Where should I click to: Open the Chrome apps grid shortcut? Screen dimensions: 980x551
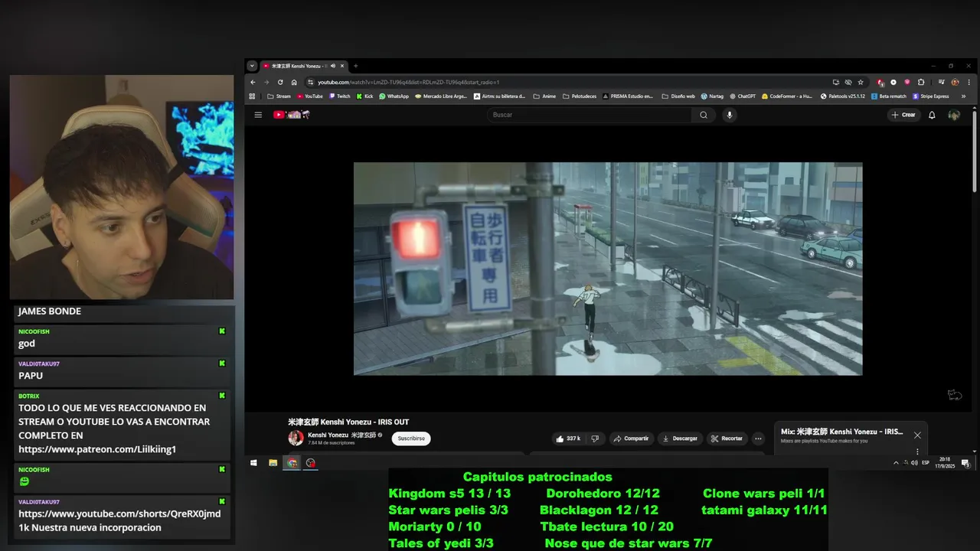pos(252,96)
